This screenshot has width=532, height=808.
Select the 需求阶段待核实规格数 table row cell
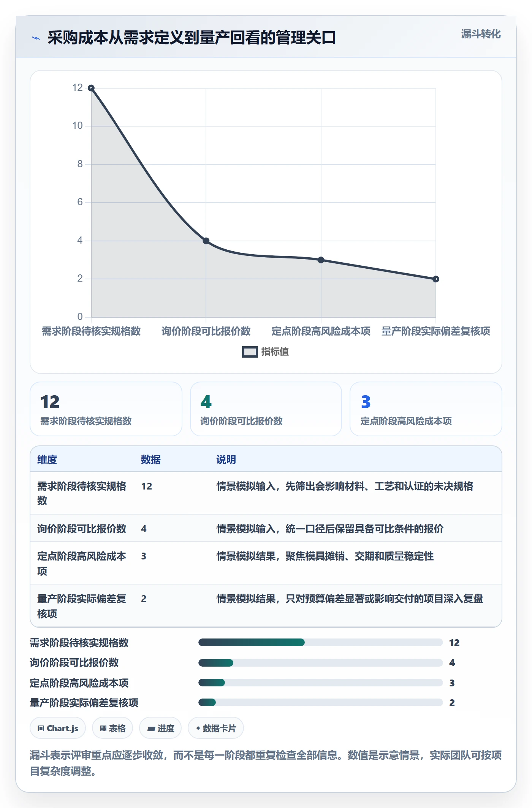(82, 493)
